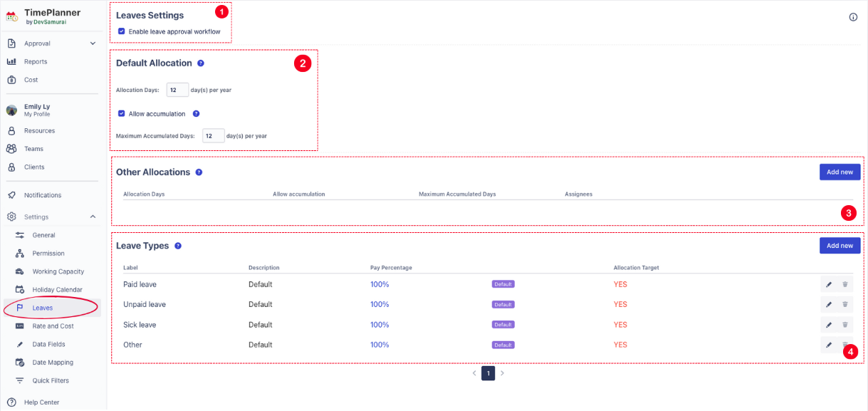This screenshot has height=411, width=868.
Task: Add new entry in Other Allocations
Action: (840, 172)
